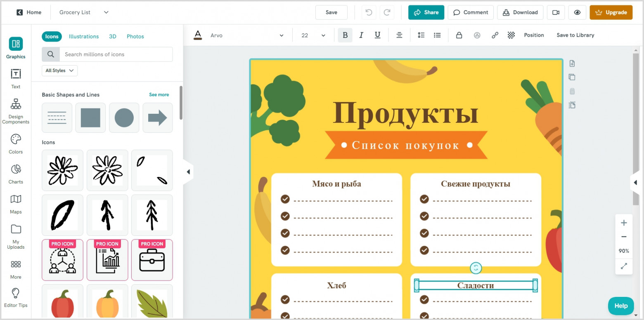The height and width of the screenshot is (320, 644).
Task: Click See more for Basic Shapes
Action: tap(159, 95)
